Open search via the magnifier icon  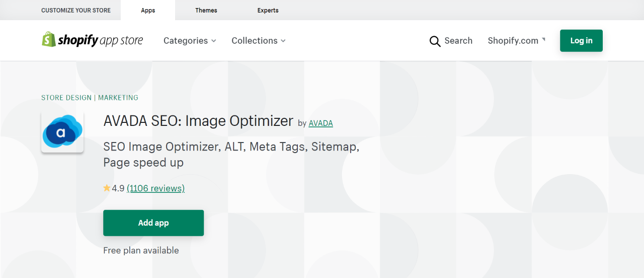point(435,41)
